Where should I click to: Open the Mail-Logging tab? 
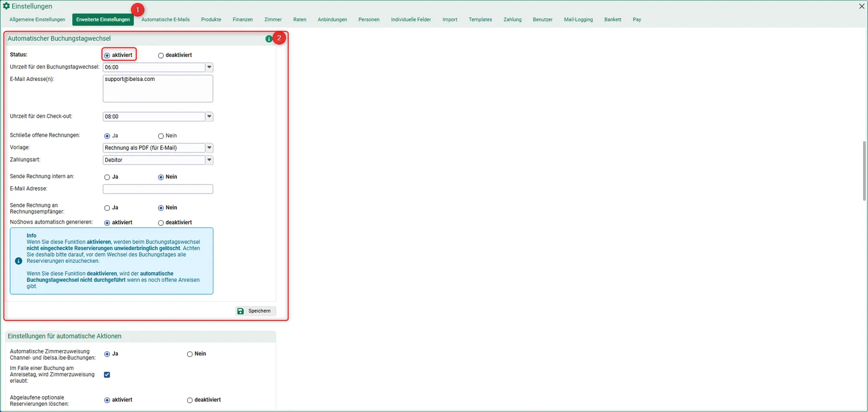[x=578, y=20]
